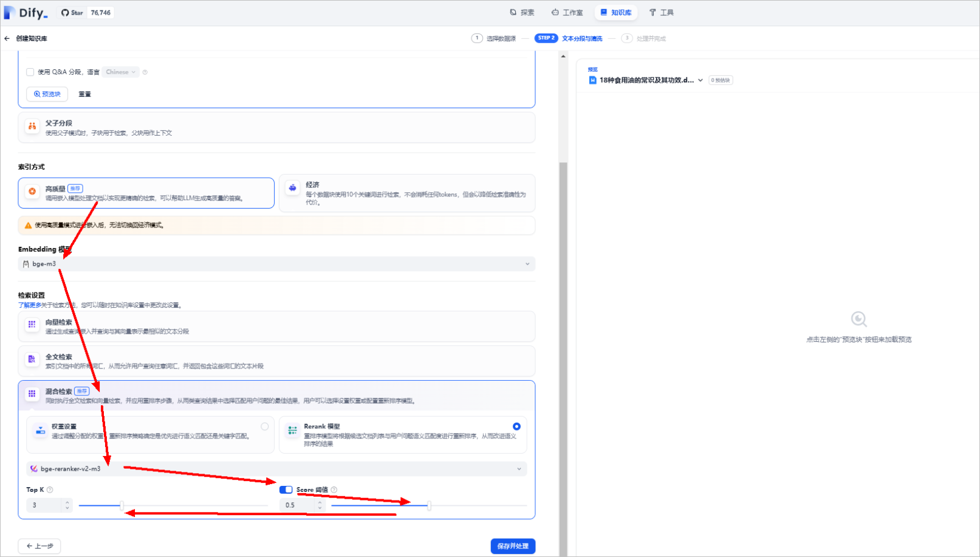Open the Embedding model bge-m3 dropdown
The image size is (980, 557).
[x=276, y=264]
